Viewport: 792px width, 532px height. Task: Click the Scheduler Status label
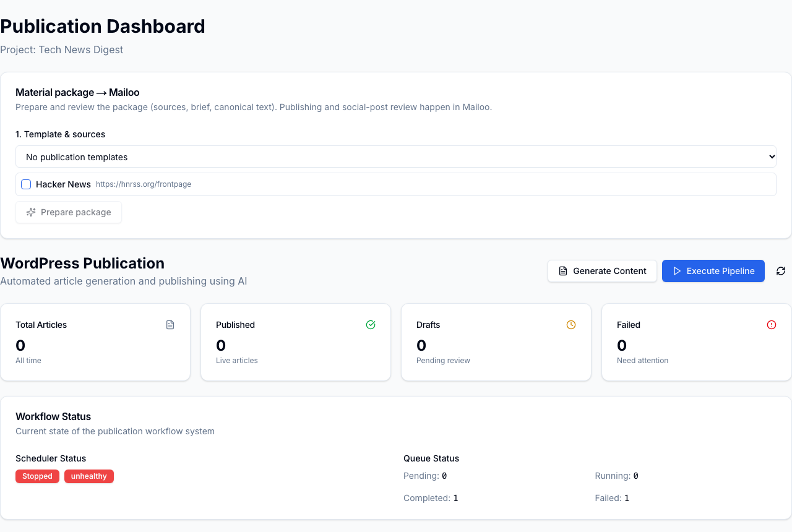click(51, 458)
